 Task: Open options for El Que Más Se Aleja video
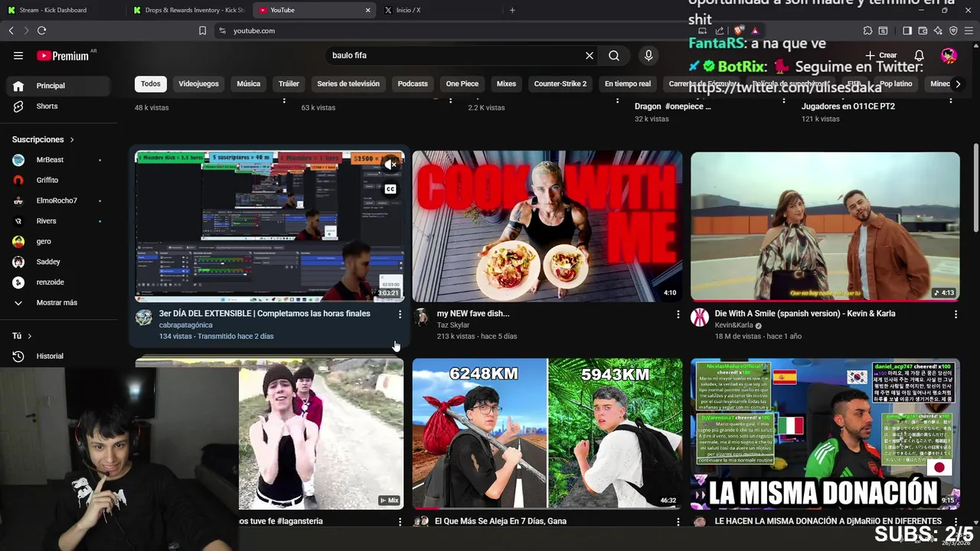tap(678, 521)
